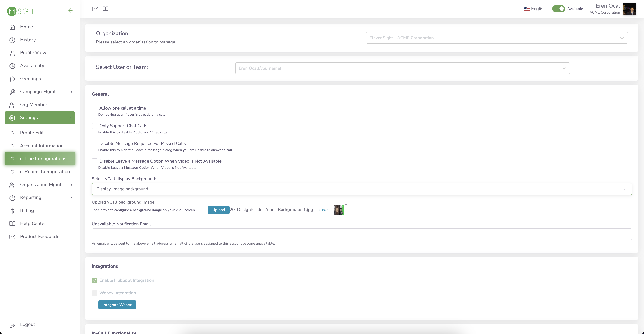Expand the Campaign Mgmt submenu chevron
The image size is (644, 334).
71,92
